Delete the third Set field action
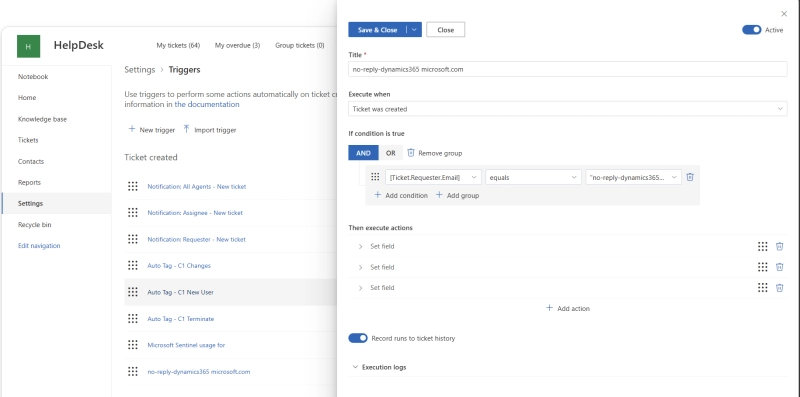800x397 pixels. click(780, 288)
